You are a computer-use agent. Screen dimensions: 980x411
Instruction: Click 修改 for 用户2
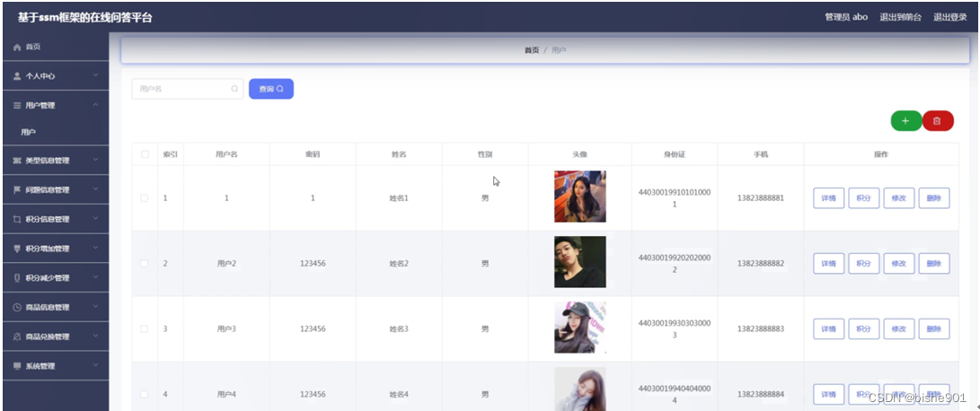click(x=899, y=264)
